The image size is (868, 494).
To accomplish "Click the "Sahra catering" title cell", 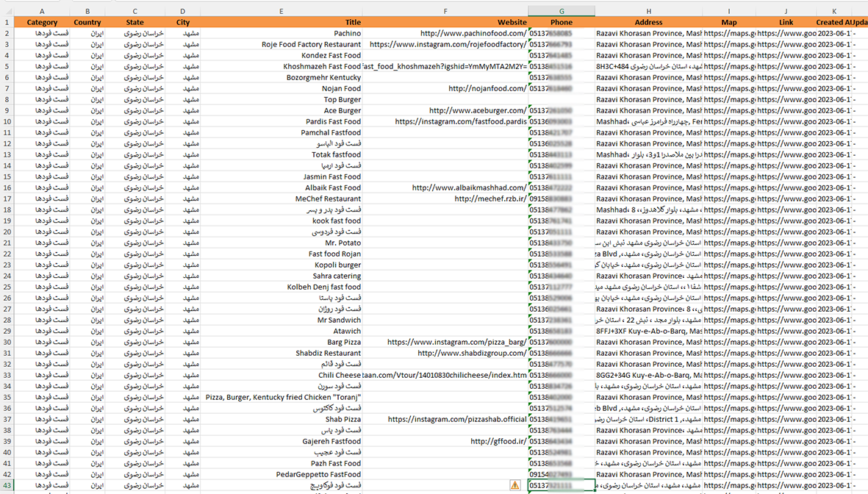I will click(281, 276).
